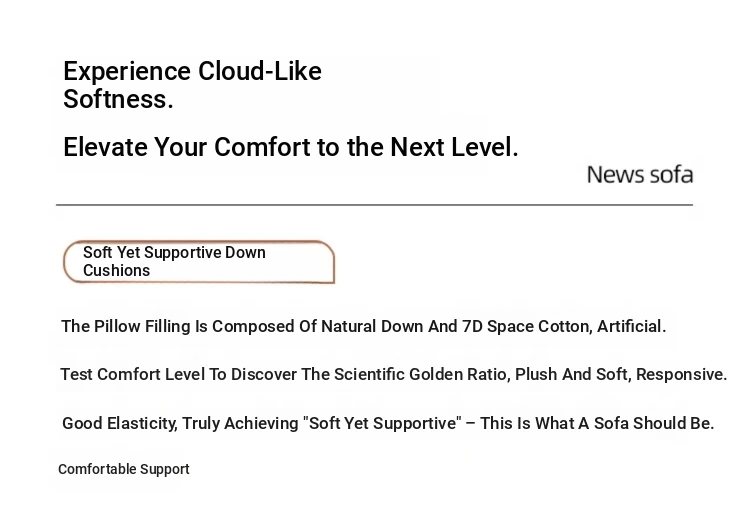
Task: Click "Elevate Your Comfort to the Next Level."
Action: (x=290, y=148)
